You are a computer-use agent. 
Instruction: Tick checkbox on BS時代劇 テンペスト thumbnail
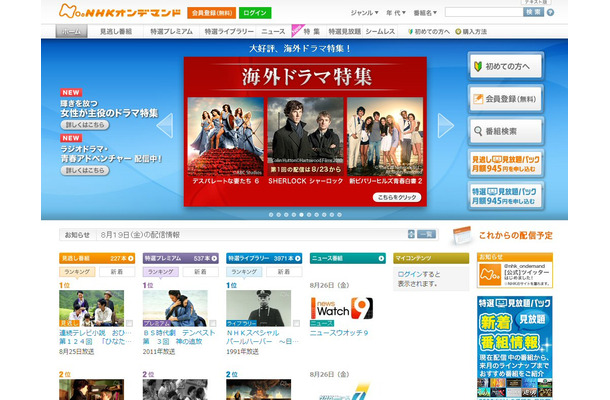click(213, 323)
